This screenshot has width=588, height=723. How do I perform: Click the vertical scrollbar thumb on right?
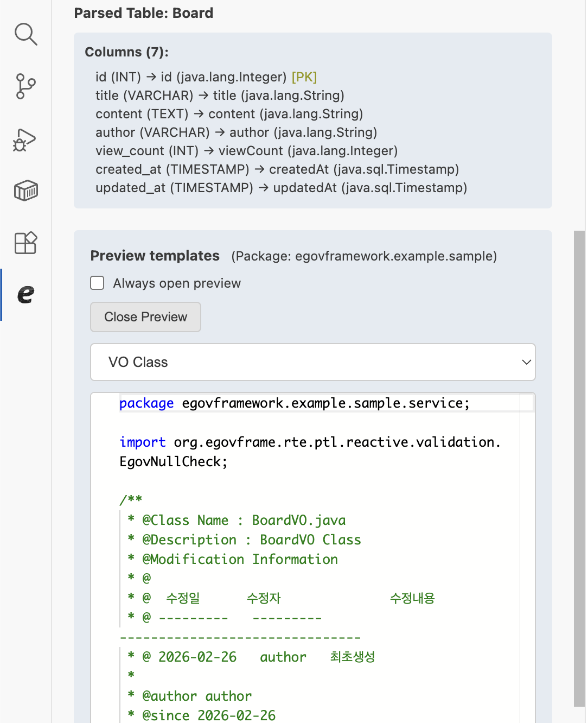coord(579,467)
